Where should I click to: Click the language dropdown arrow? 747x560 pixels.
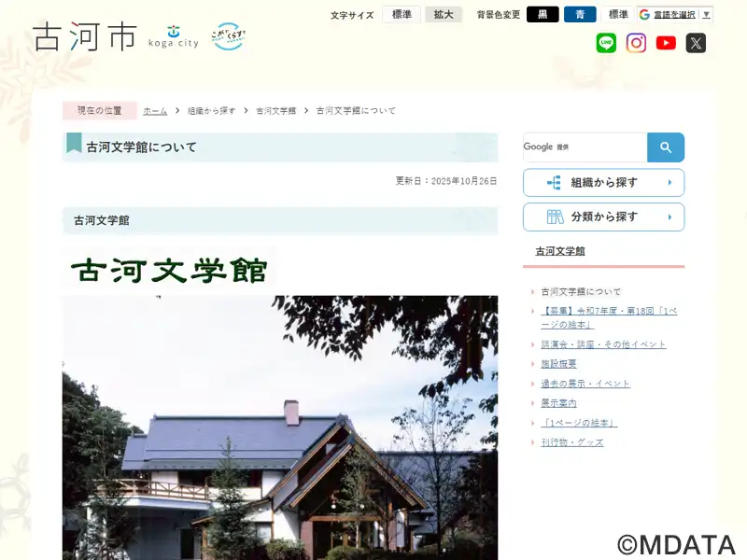pyautogui.click(x=707, y=15)
